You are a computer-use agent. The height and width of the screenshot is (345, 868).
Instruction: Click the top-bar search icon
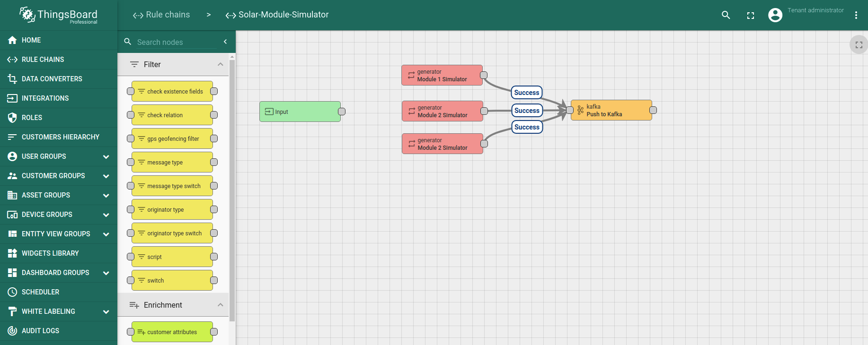[726, 15]
